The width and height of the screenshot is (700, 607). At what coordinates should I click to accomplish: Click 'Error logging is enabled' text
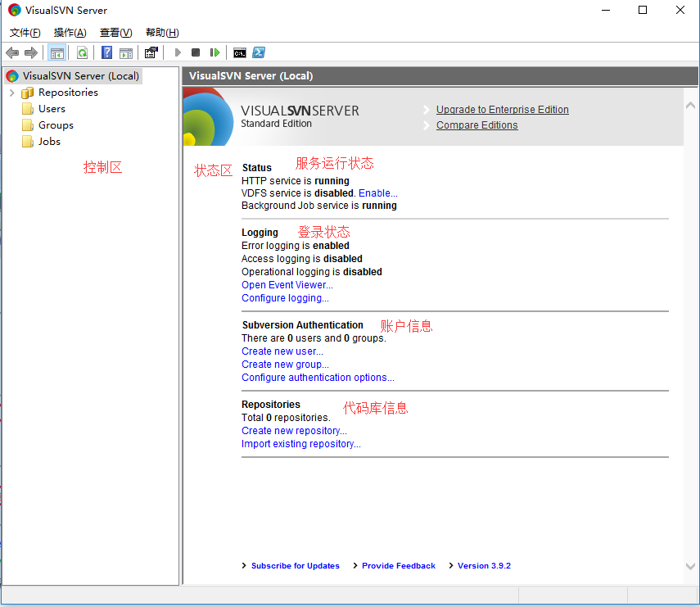(x=295, y=246)
